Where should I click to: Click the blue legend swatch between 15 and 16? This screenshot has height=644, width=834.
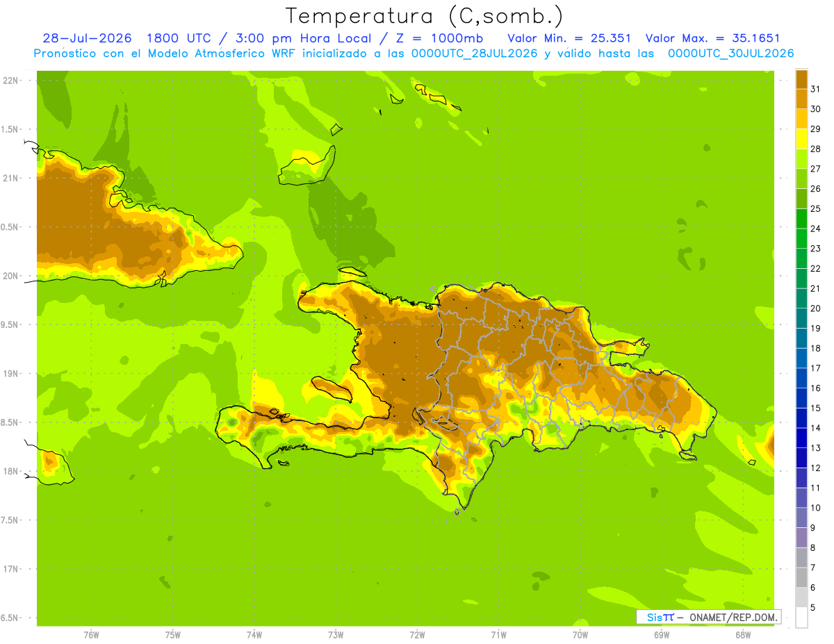tap(801, 398)
